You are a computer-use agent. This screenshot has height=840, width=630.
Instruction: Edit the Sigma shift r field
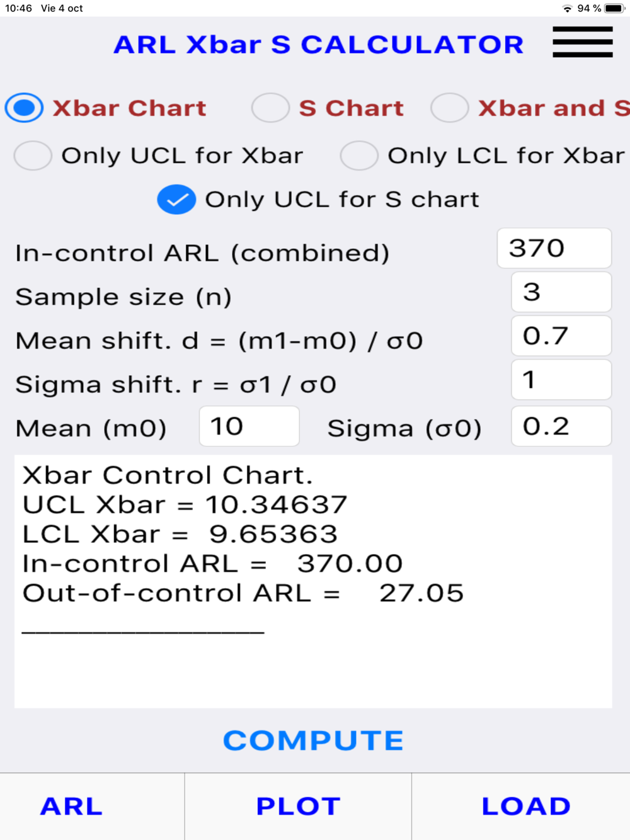pos(561,380)
